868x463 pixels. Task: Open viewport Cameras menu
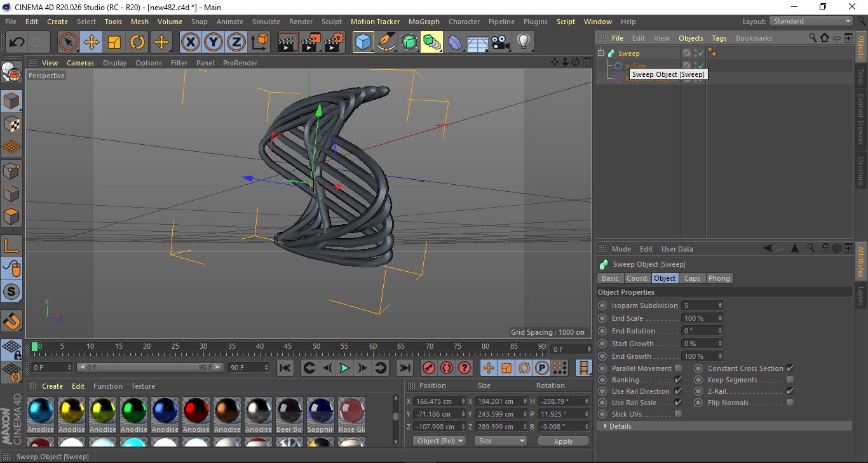[x=81, y=63]
